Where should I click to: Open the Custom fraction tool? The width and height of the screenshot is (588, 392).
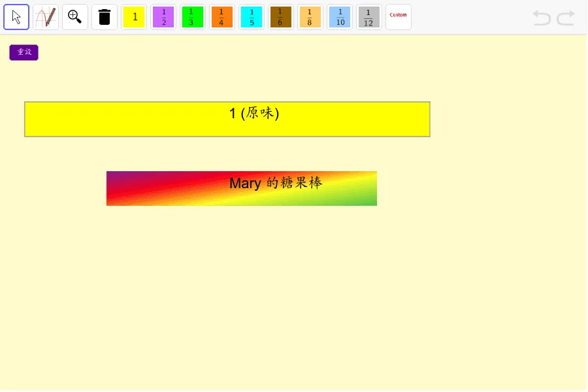pyautogui.click(x=399, y=17)
